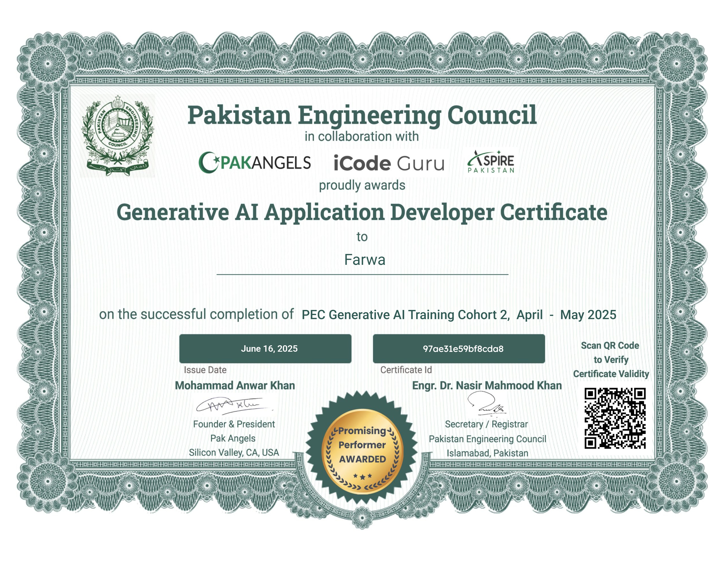Click the 'Islamabad, Pakistan' text
Viewport: 728px width, 562px height.
(x=487, y=453)
